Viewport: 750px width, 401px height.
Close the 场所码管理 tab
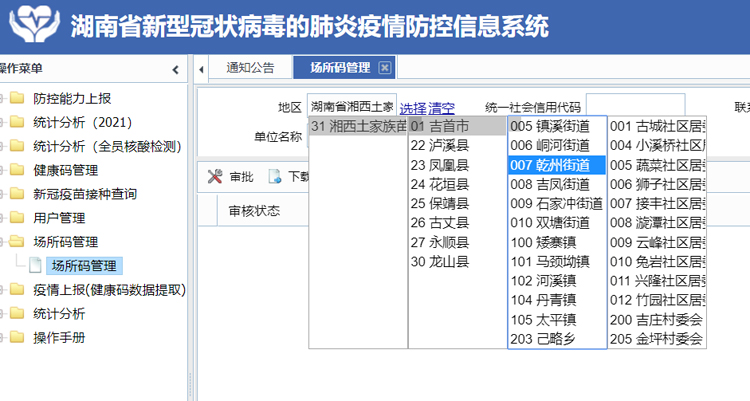tap(385, 68)
